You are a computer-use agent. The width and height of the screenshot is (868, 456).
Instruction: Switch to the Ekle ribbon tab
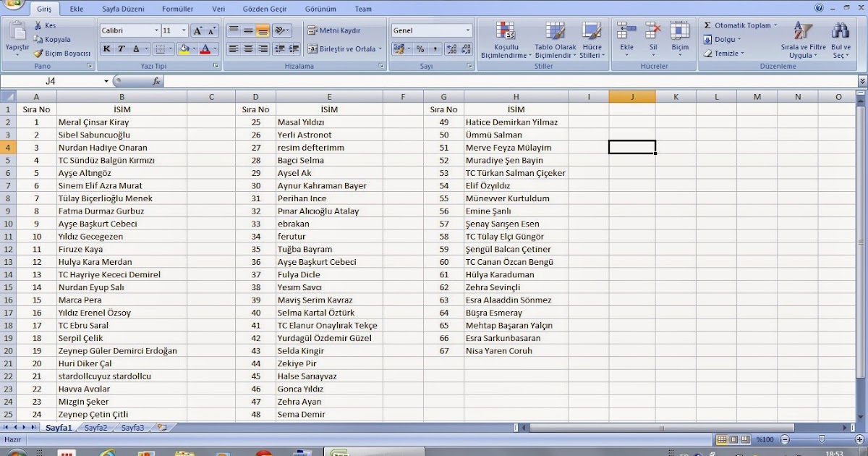click(76, 9)
